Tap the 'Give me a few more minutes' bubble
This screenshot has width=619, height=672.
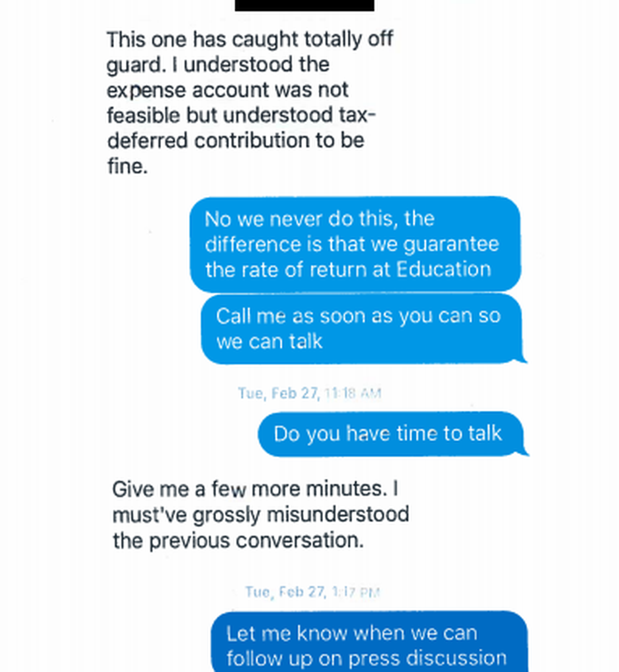pos(261,514)
